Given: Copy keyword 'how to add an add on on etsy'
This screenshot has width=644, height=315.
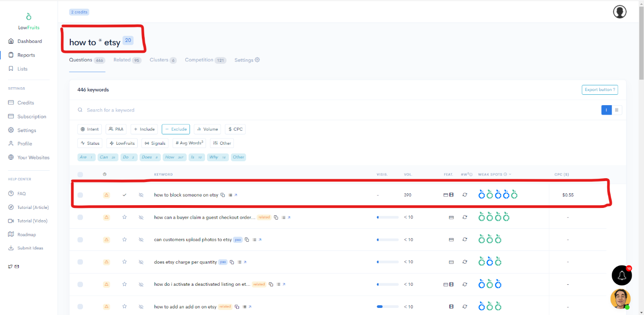Looking at the screenshot, I should [237, 307].
